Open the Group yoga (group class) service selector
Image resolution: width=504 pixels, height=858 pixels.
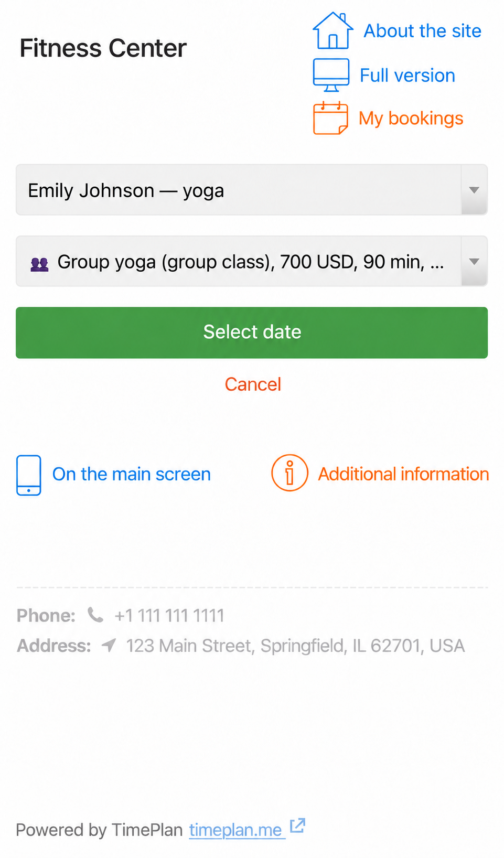tap(252, 261)
